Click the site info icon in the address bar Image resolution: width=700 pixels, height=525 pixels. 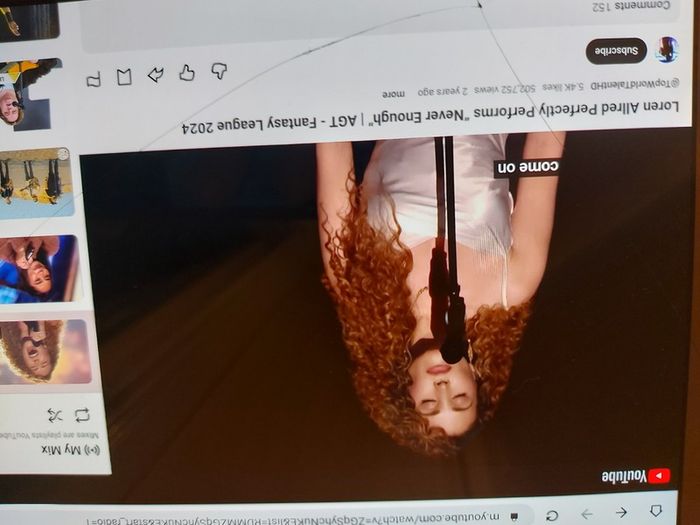(514, 517)
